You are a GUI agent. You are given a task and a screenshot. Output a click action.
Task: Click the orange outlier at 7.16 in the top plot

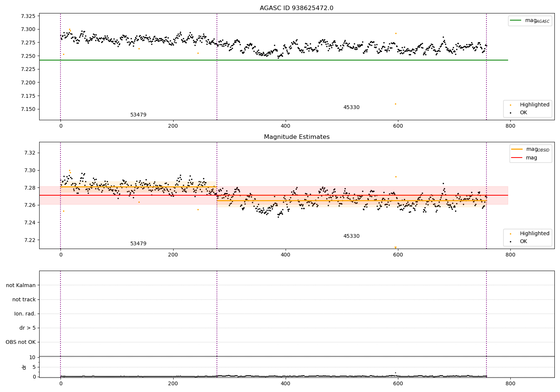coord(395,104)
